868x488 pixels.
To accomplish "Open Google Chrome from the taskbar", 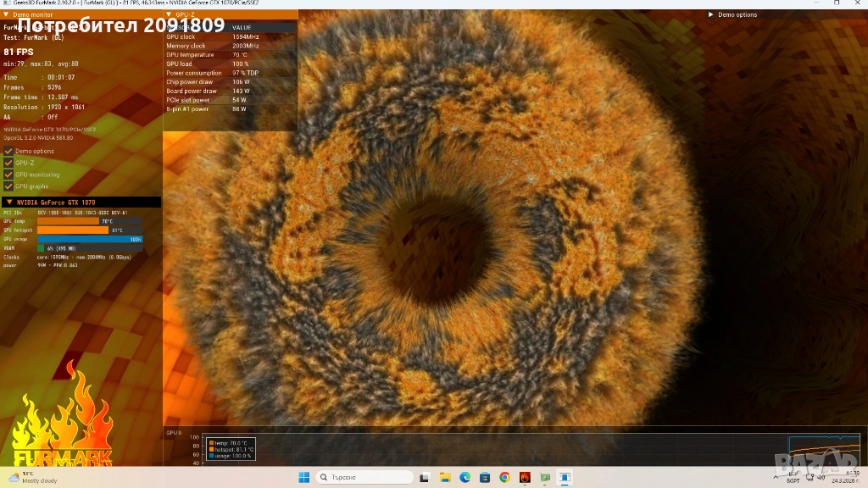I will click(505, 477).
